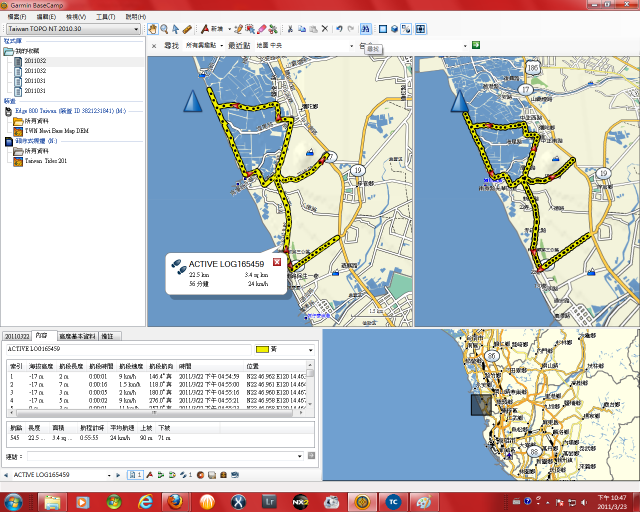This screenshot has height=512, width=640.
Task: Click the green go arrow in search bar
Action: (476, 45)
